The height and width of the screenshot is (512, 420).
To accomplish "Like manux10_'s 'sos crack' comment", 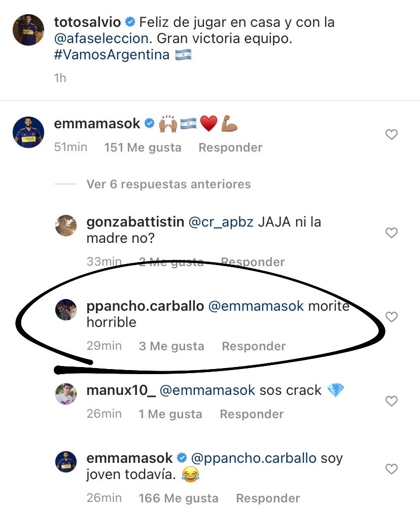I will point(392,401).
